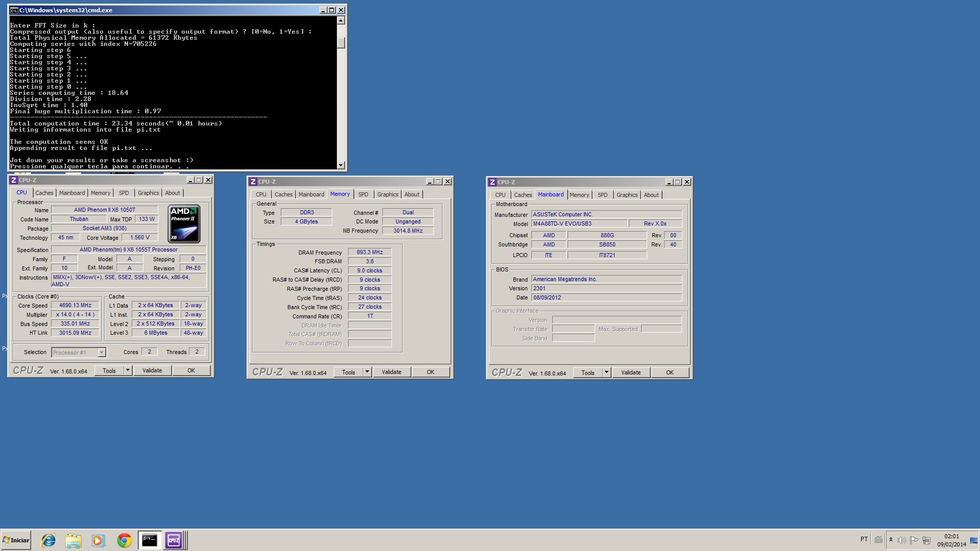Click the Bus Speed value 335.01 MHz

75,324
